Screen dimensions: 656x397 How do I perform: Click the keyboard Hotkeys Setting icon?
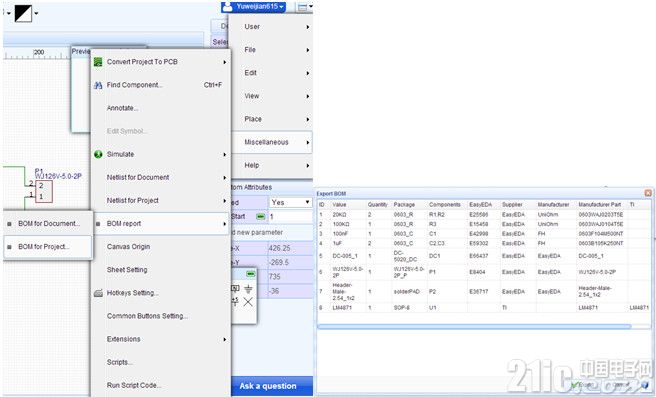(x=98, y=293)
